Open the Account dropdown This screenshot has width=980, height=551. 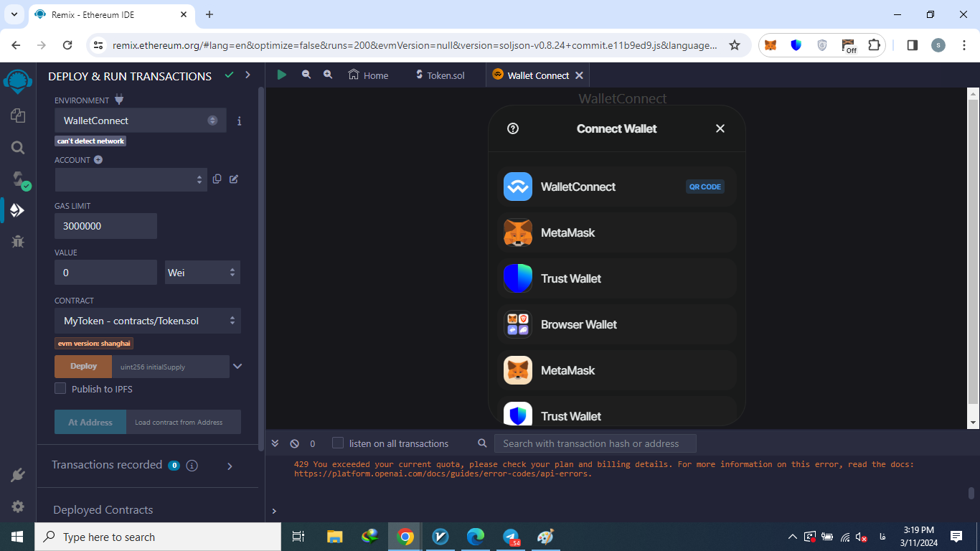[131, 179]
